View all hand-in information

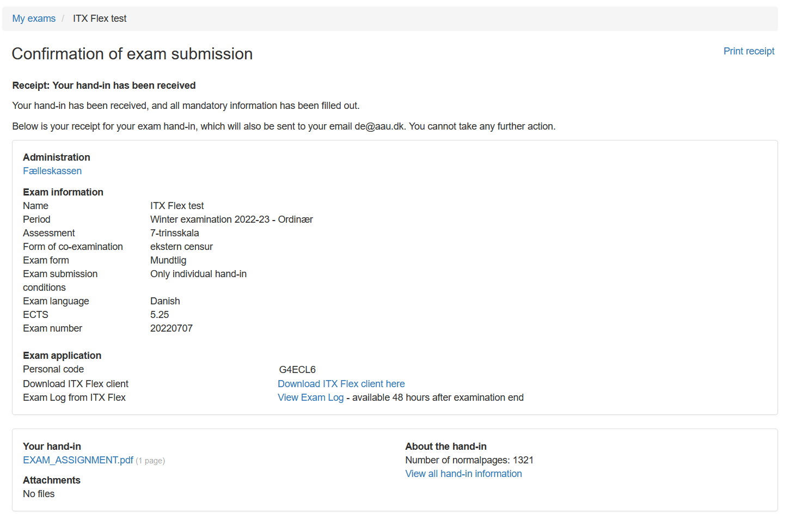tap(463, 474)
